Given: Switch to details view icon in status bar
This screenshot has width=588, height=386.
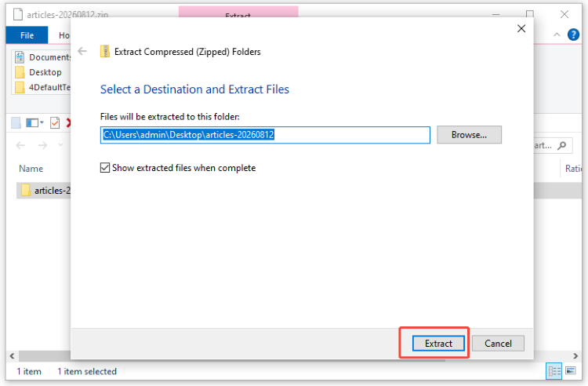Looking at the screenshot, I should [x=554, y=371].
